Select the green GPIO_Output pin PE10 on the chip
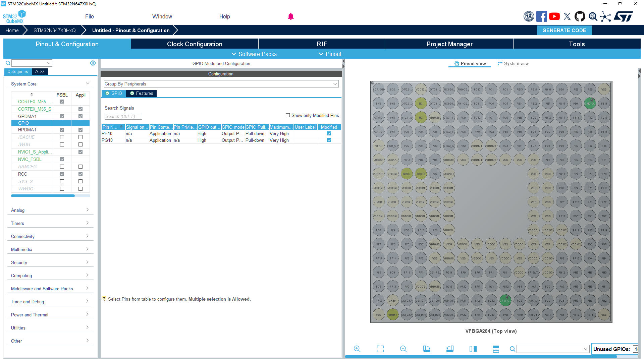Image resolution: width=644 pixels, height=362 pixels. click(x=590, y=104)
